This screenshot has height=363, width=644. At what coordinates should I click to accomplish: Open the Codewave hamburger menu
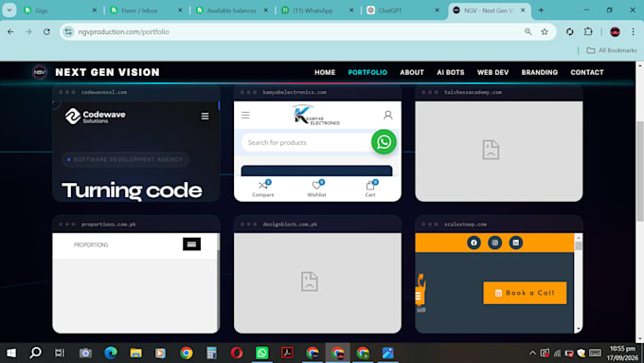click(x=205, y=117)
